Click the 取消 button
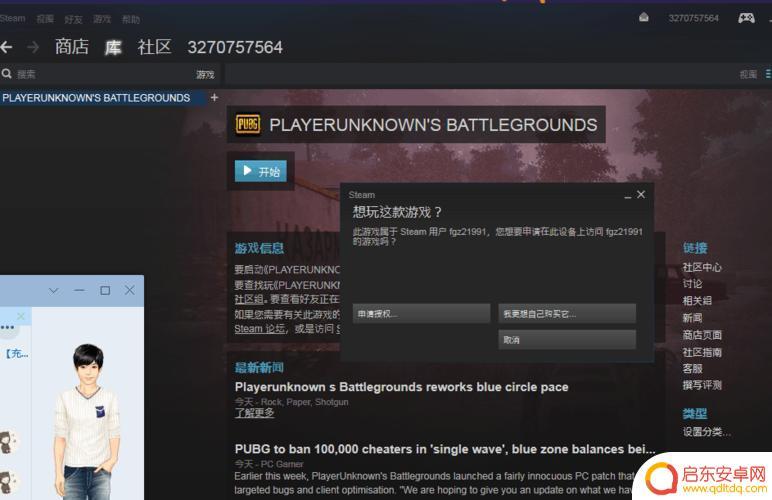This screenshot has height=500, width=772. click(x=567, y=340)
